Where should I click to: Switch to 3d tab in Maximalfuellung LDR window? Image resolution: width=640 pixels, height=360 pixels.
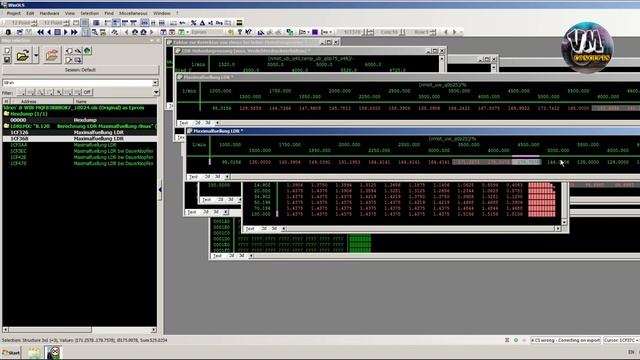[218, 177]
